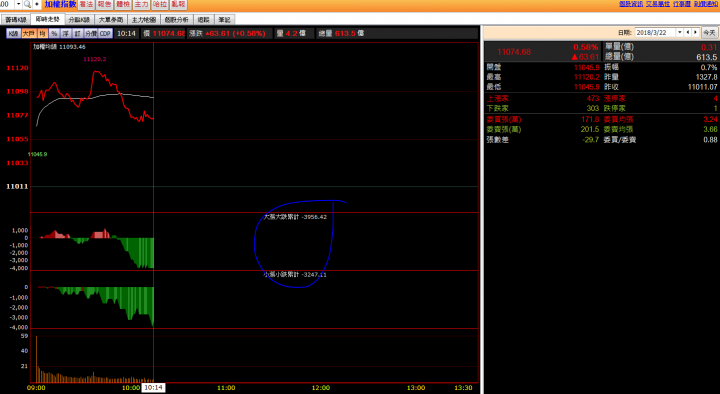
Task: Go to the previous date arrow
Action: coord(687,33)
